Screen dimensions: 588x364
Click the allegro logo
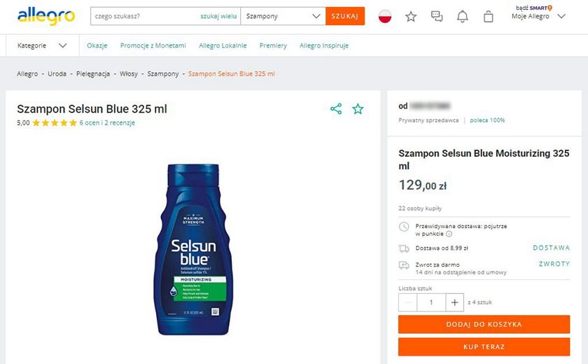(x=46, y=17)
